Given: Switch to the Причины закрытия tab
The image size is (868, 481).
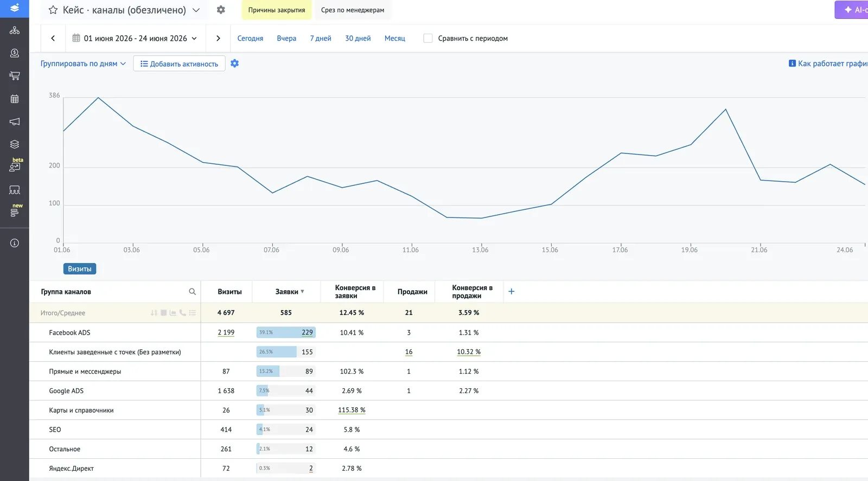Looking at the screenshot, I should pyautogui.click(x=277, y=10).
